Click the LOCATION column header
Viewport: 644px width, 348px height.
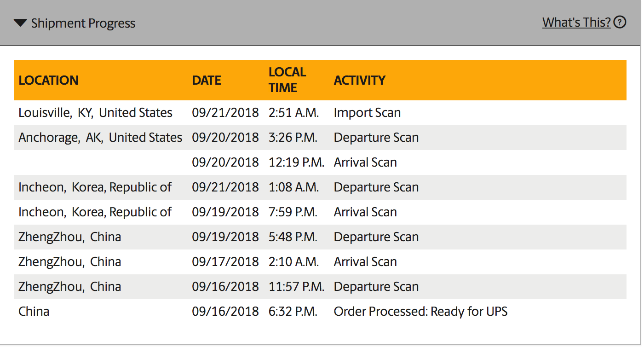click(x=48, y=80)
